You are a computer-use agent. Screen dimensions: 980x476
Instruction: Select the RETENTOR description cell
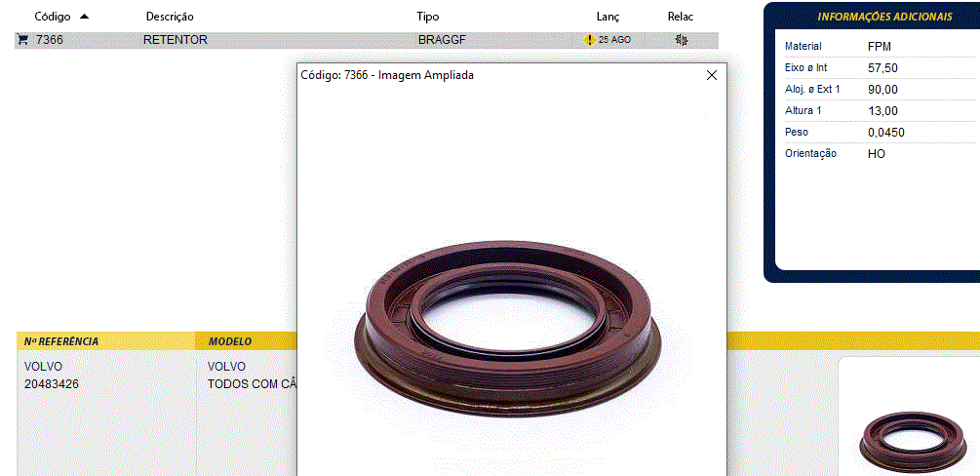176,40
